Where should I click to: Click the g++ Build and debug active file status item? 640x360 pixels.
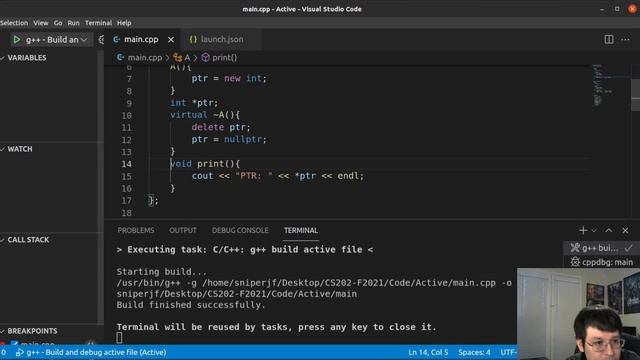coord(91,352)
